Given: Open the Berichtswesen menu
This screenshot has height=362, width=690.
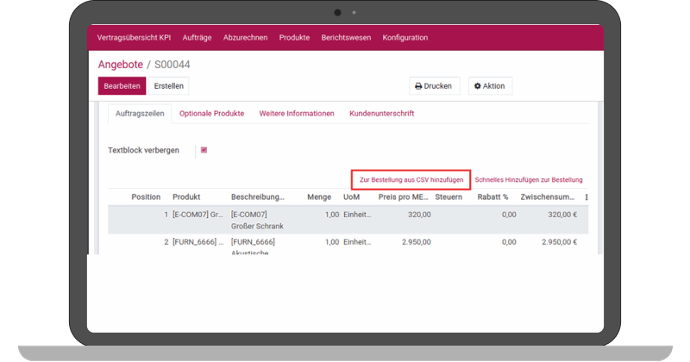Looking at the screenshot, I should tap(346, 37).
